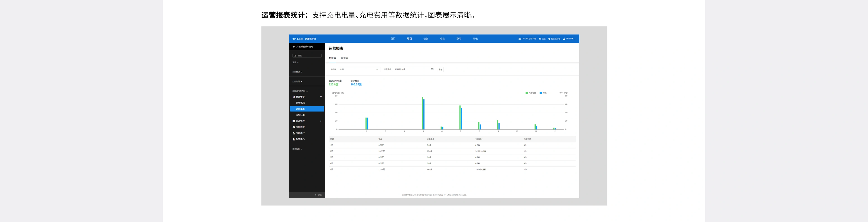
Task: Click the 225.9度 total charge value
Action: coord(334,85)
